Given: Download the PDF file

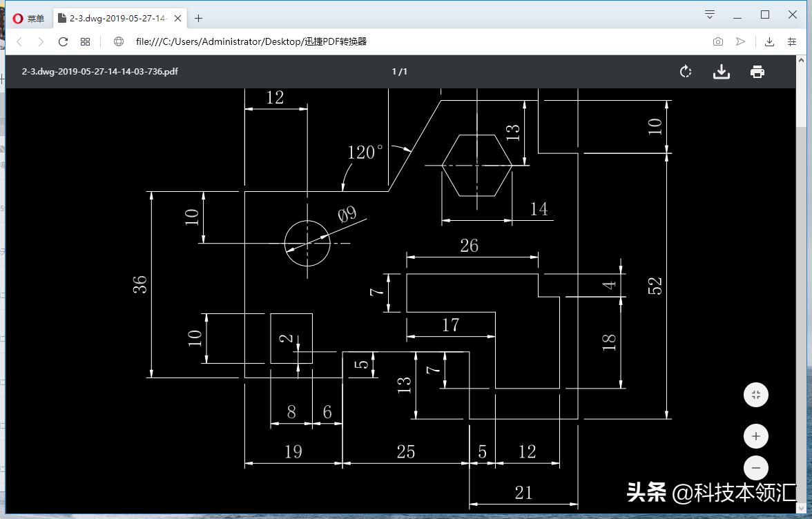Looking at the screenshot, I should [722, 71].
